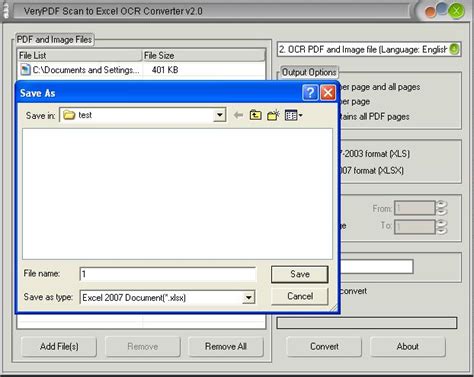Go up one folder level icon
Screen dimensions: 474x377
click(255, 115)
